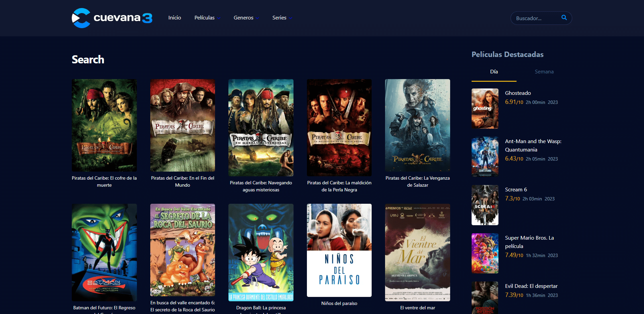Open En busca del valle encantado 6 poster

coord(182,250)
